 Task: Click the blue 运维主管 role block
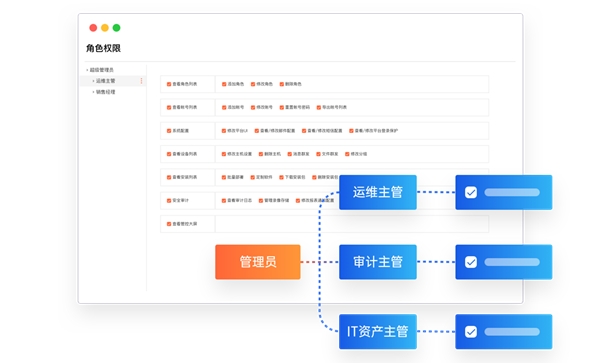tap(378, 192)
